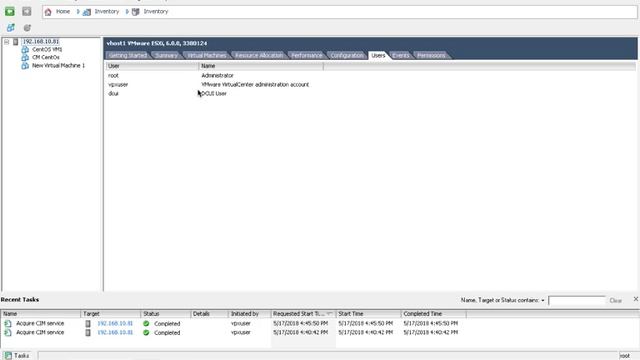Click start time 5/17/2018 4:45:50 PM cell
The height and width of the screenshot is (360, 640).
coord(365,323)
